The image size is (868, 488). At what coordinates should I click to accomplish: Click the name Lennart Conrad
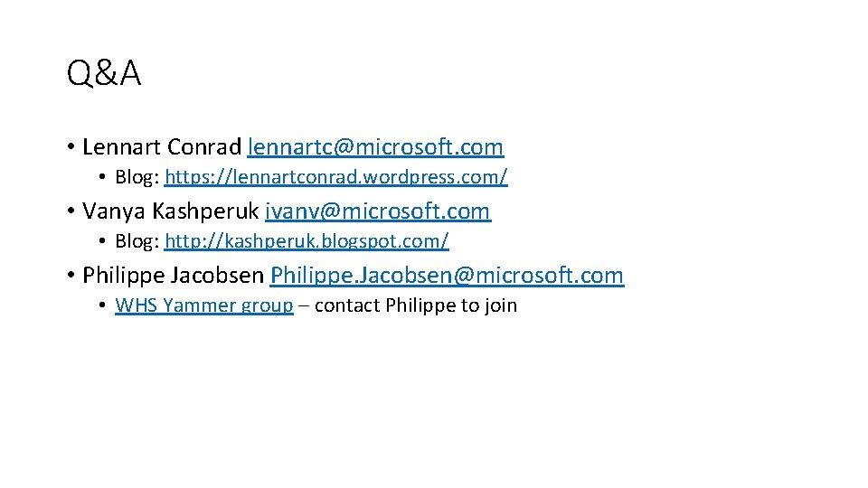[161, 146]
